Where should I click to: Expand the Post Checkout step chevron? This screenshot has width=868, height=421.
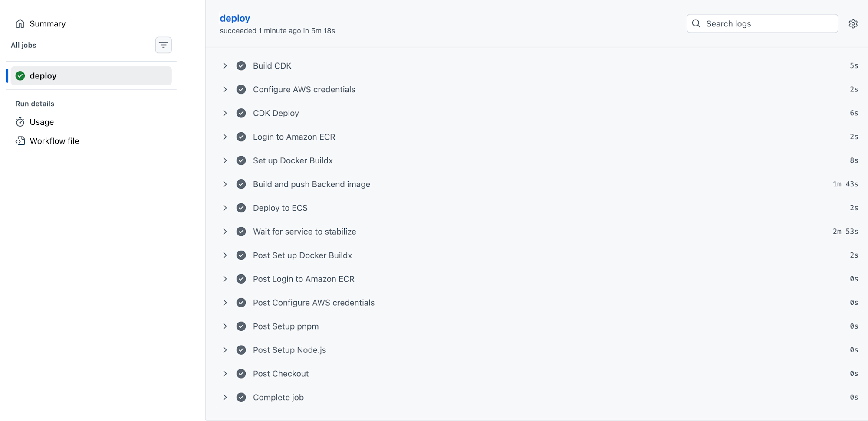coord(225,374)
